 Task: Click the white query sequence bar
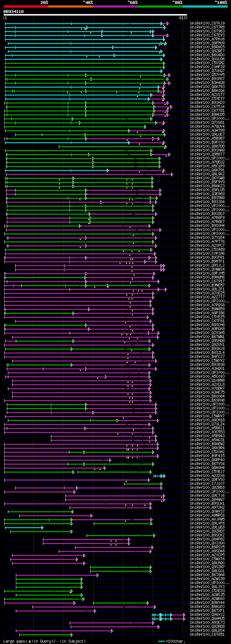[x=95, y=15]
